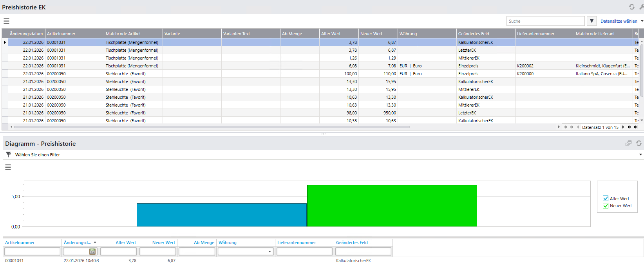Open hamburger menu in diagram panel

[x=8, y=167]
